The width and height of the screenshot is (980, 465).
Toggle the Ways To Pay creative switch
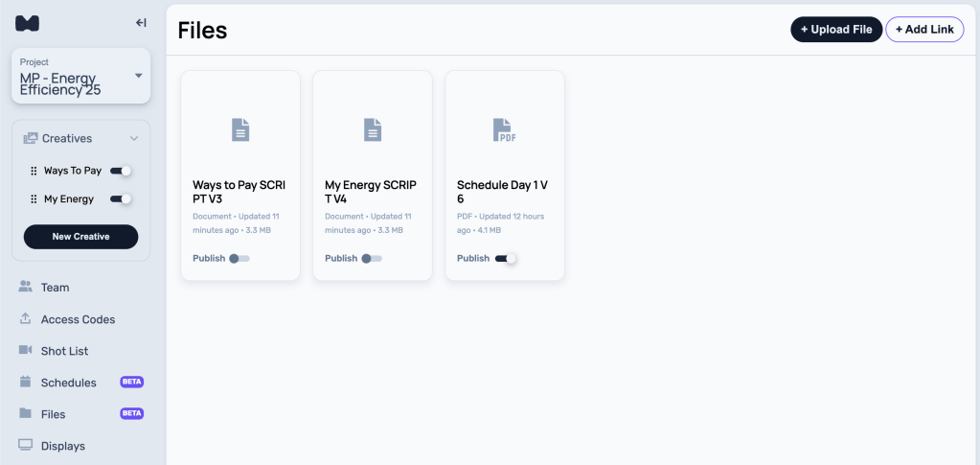click(x=121, y=171)
